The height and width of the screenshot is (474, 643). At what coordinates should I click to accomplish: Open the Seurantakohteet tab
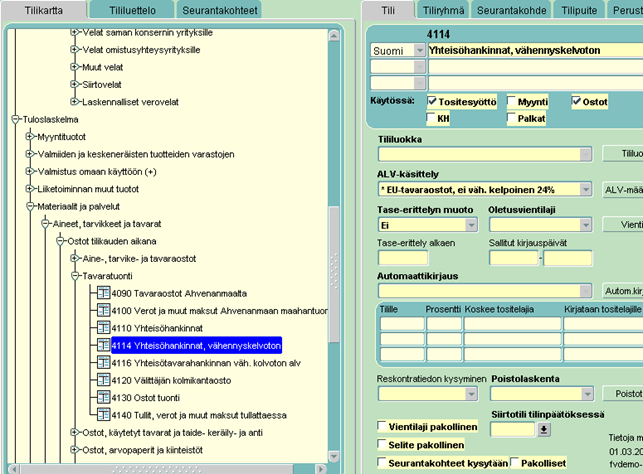219,10
